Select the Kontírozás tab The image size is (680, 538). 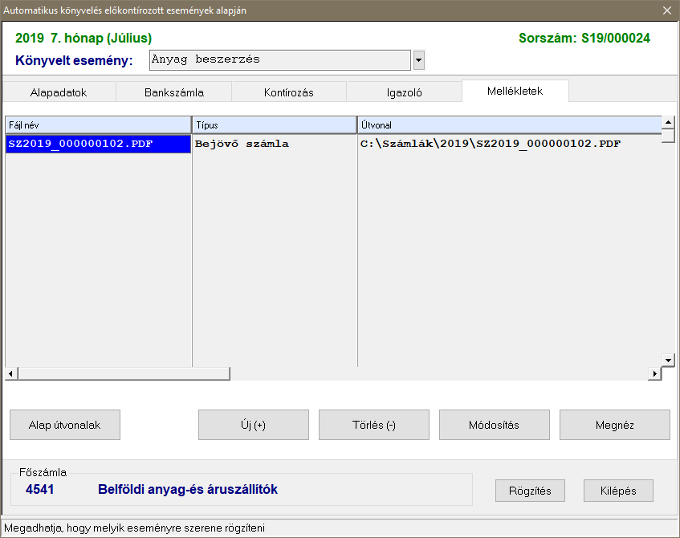tap(288, 92)
